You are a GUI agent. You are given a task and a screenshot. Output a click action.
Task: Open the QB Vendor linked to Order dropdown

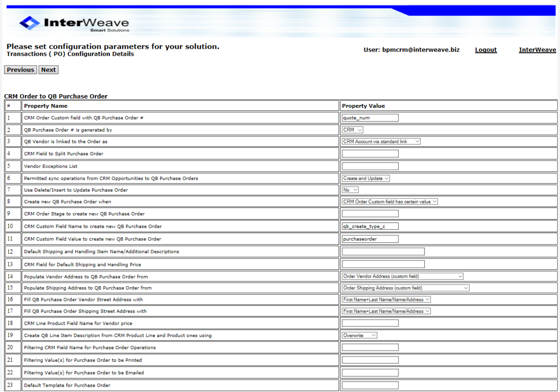click(x=381, y=141)
